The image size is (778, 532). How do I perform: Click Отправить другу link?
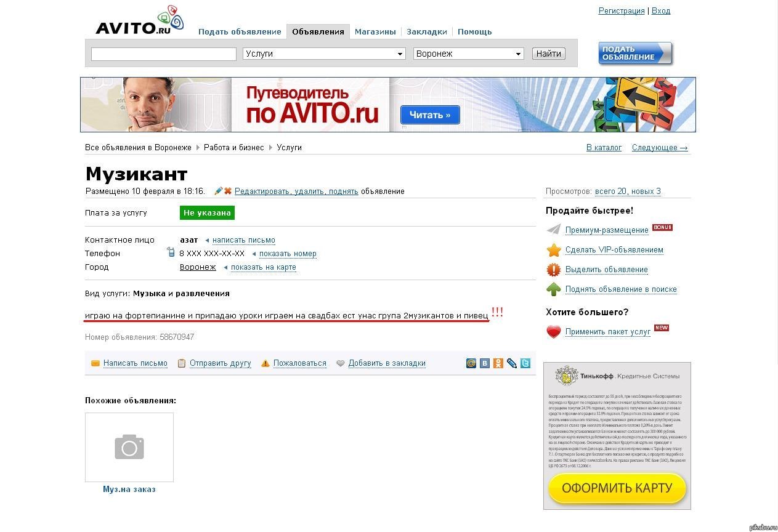tap(221, 363)
